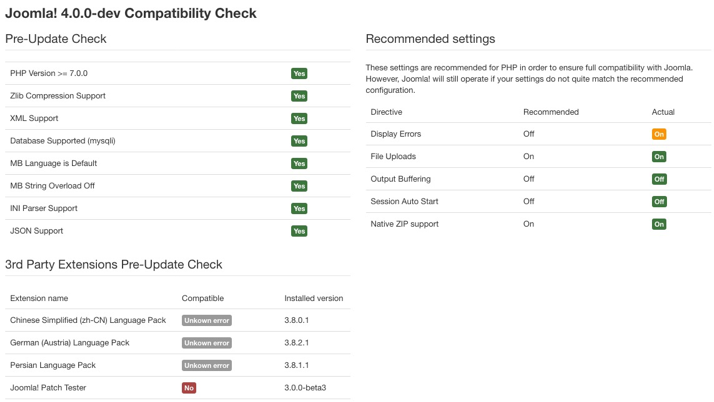714x402 pixels.
Task: Click the Recommended settings heading
Action: click(430, 39)
